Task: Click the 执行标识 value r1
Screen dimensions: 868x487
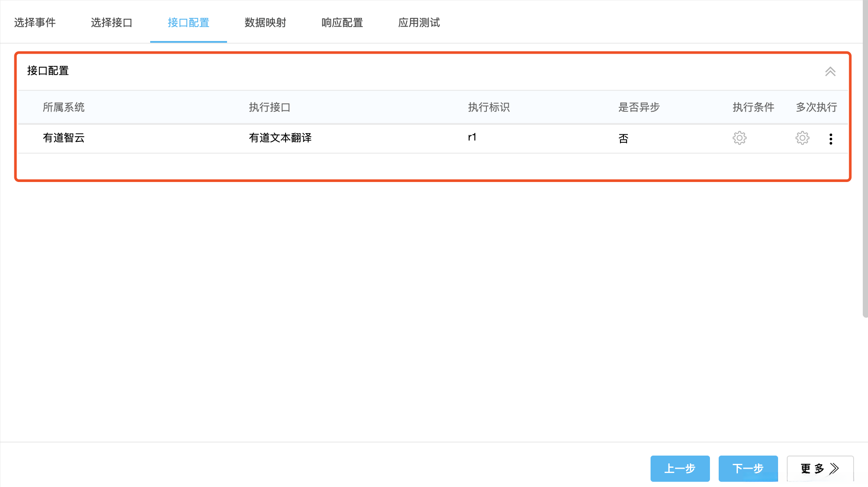Action: (472, 137)
